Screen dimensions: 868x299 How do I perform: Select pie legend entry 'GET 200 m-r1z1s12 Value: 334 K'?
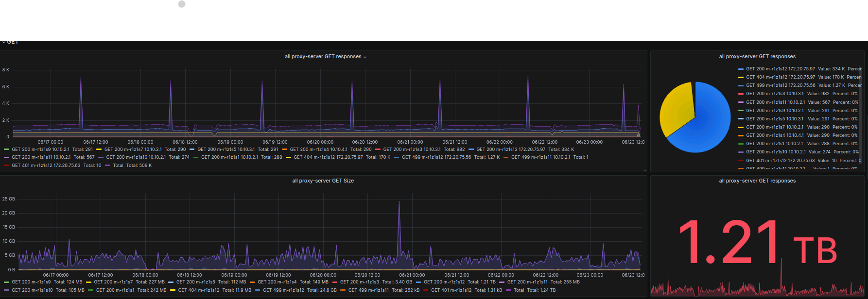(799, 69)
